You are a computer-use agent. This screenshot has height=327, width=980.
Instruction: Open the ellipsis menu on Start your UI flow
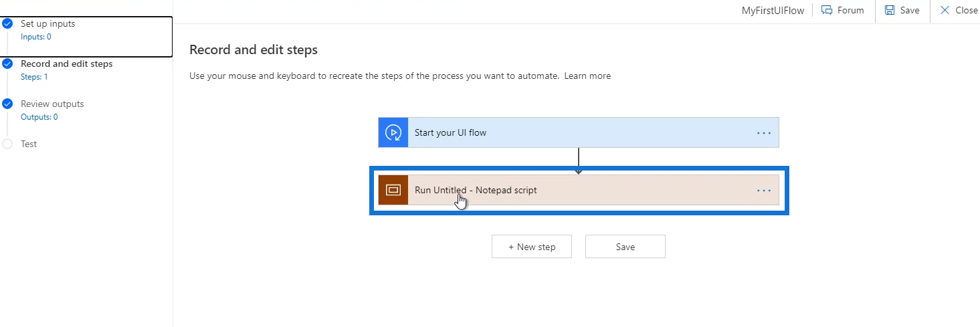[x=764, y=133]
